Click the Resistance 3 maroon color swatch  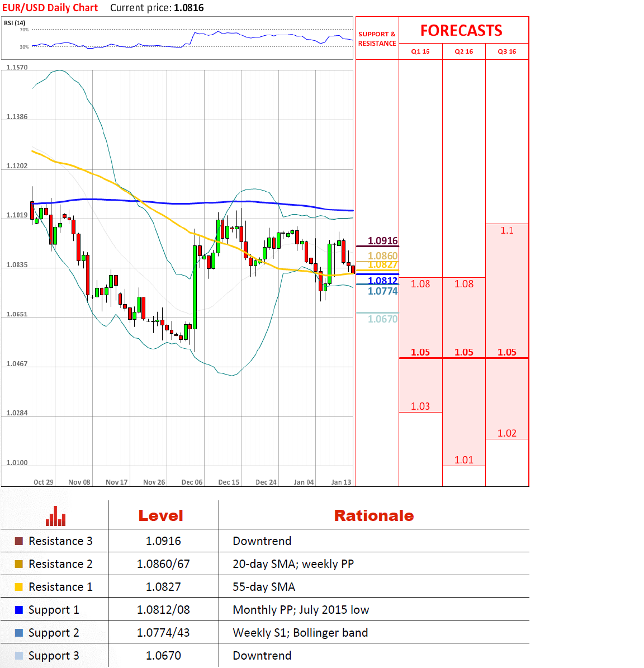[19, 541]
